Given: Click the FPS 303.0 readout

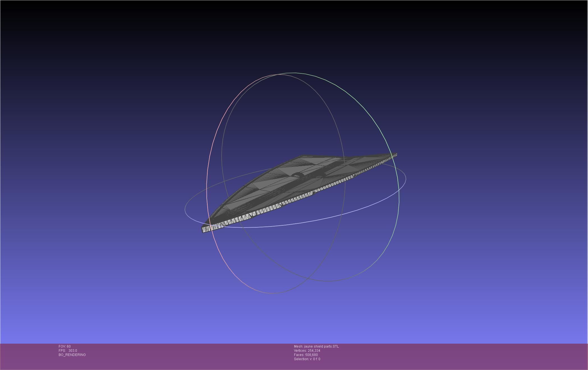Looking at the screenshot, I should pos(68,351).
